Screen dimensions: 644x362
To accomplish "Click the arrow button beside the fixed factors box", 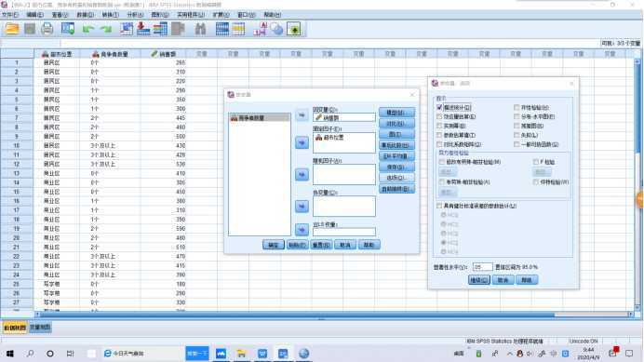I will pyautogui.click(x=302, y=142).
